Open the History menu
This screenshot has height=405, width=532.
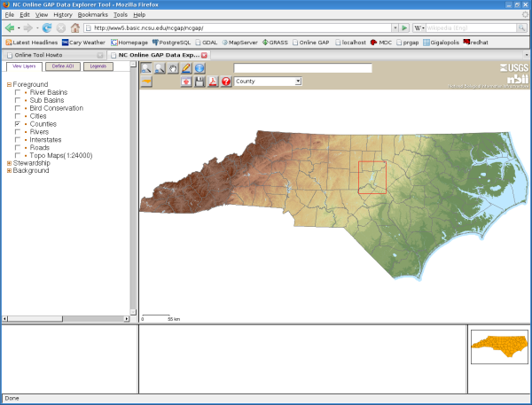[x=63, y=14]
